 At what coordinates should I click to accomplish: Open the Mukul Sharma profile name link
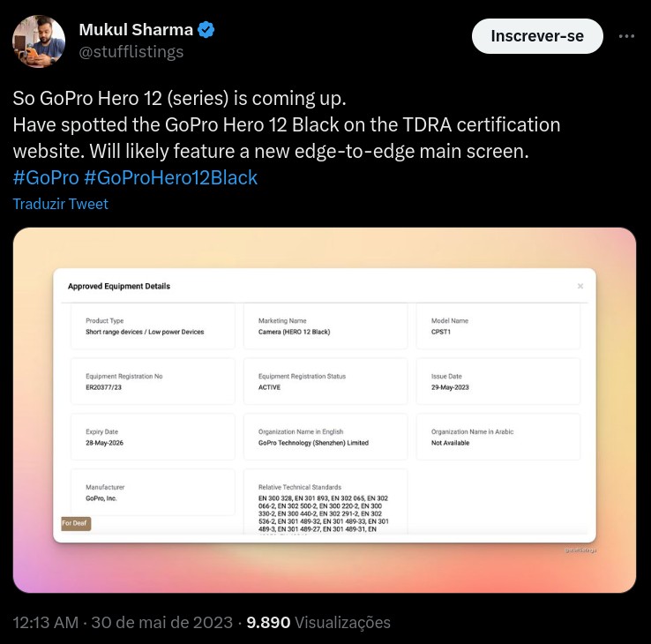[134, 30]
